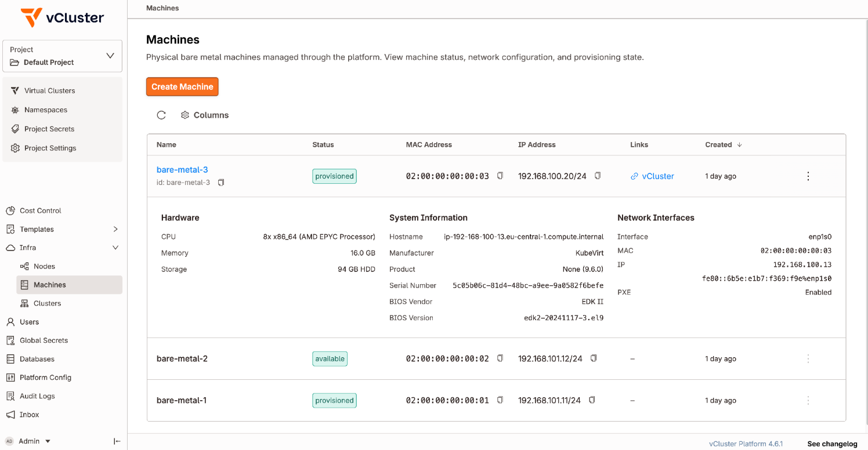Screen dimensions: 868x450
Task: Copy IP address 192.168.100.20/24
Action: [598, 176]
